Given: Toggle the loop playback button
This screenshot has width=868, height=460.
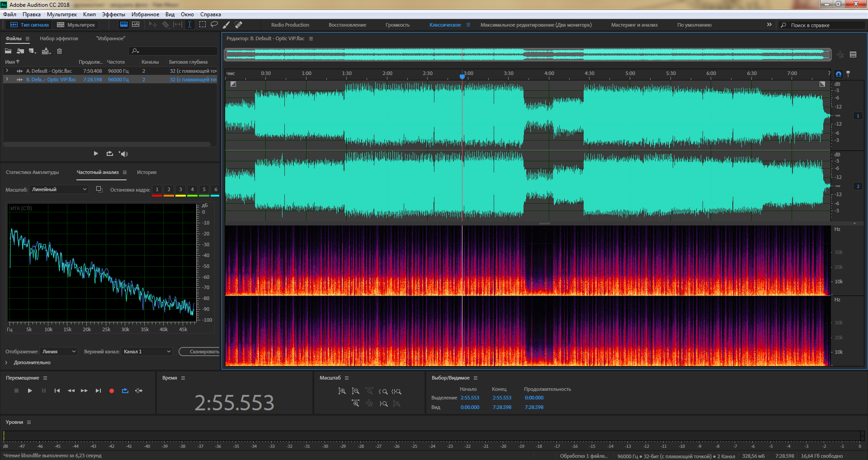Looking at the screenshot, I should [125, 391].
